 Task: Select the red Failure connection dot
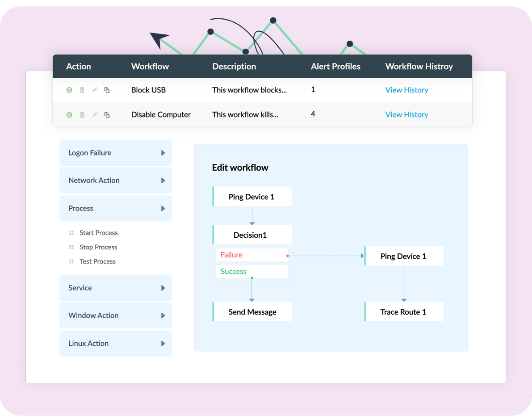(x=288, y=256)
